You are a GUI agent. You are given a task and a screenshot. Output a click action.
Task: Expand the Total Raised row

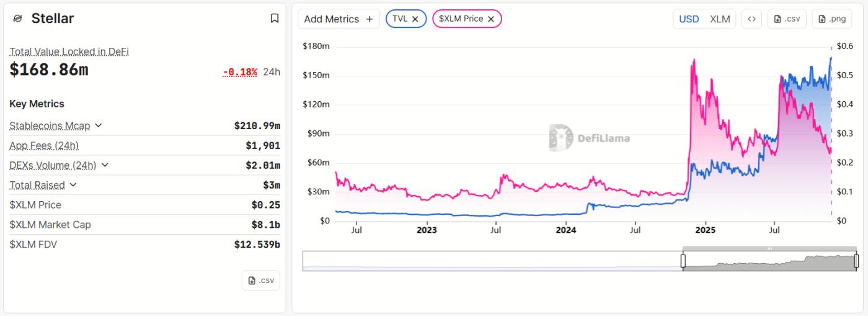tap(73, 185)
